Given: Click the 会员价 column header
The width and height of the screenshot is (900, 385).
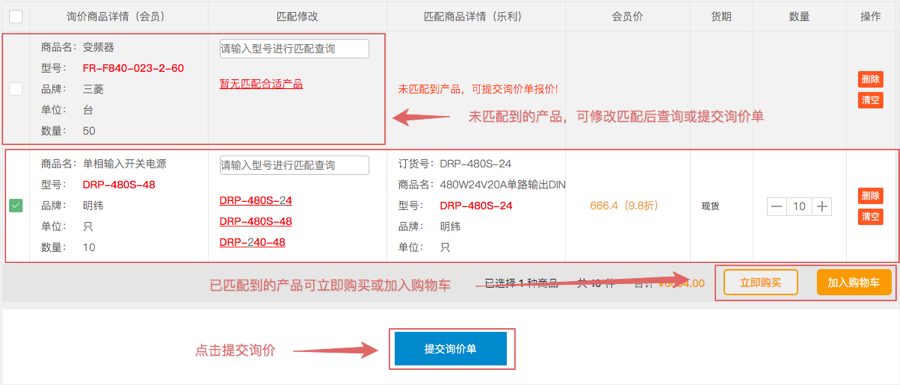Looking at the screenshot, I should (x=628, y=17).
